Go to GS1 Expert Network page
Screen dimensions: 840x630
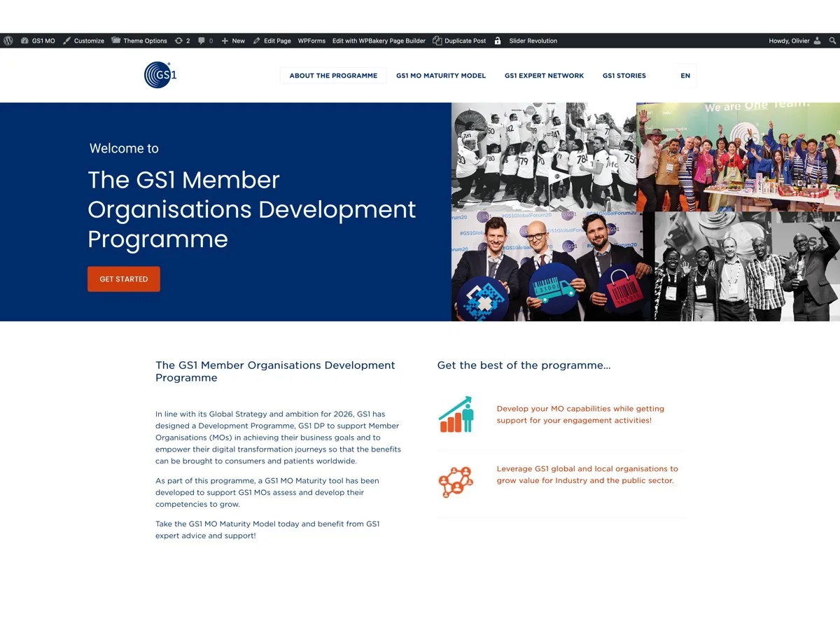tap(544, 76)
